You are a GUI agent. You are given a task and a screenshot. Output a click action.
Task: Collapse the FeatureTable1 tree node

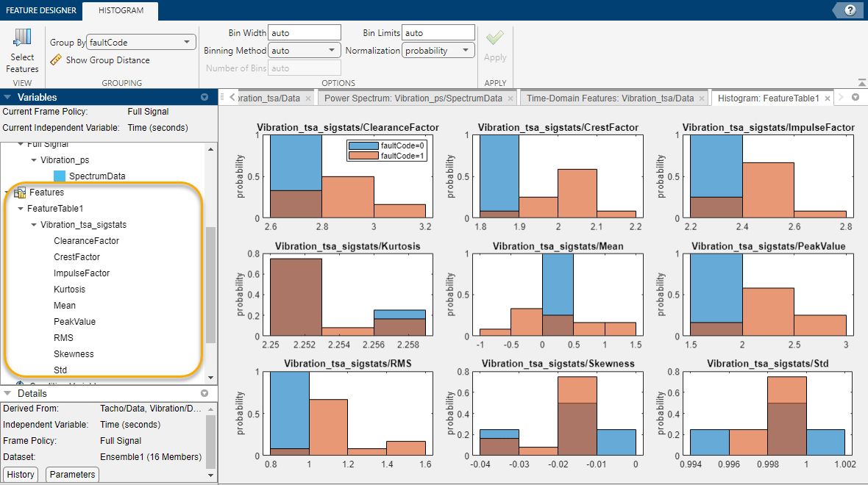[x=21, y=209]
